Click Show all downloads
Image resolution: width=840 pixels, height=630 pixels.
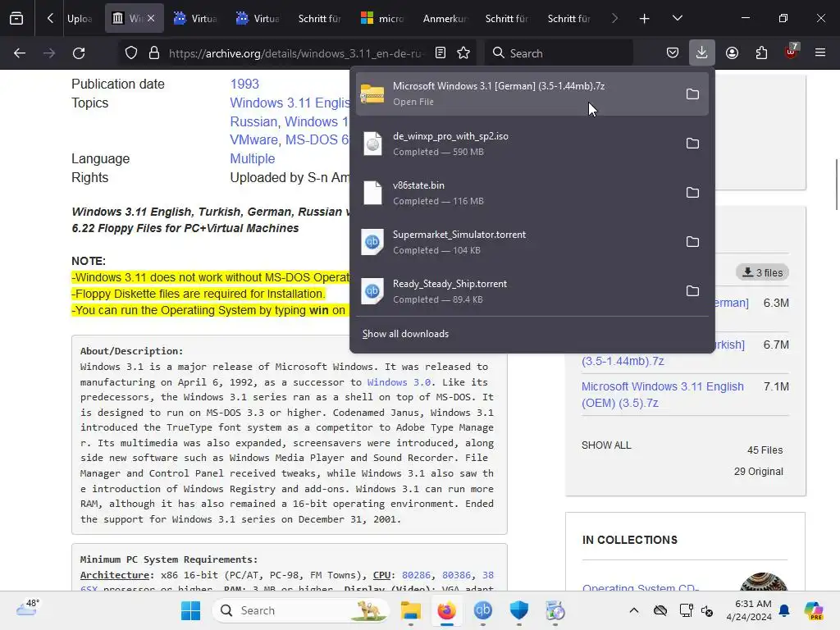(x=405, y=334)
